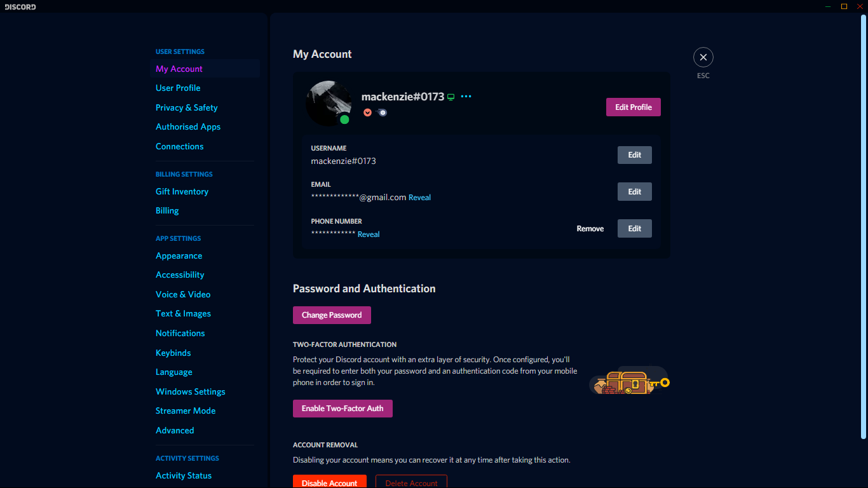Click the speed badge icon under the username
The width and height of the screenshot is (868, 488).
pyautogui.click(x=381, y=112)
